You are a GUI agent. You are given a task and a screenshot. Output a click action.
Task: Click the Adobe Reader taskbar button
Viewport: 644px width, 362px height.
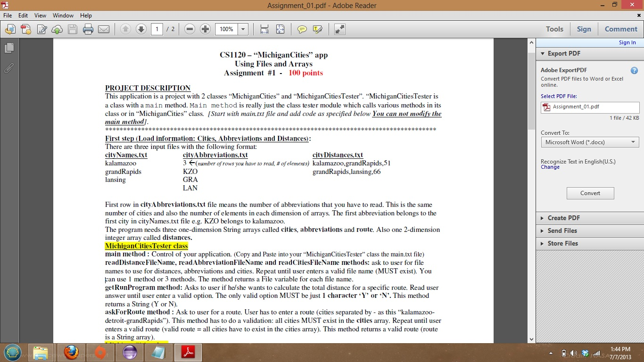(188, 353)
